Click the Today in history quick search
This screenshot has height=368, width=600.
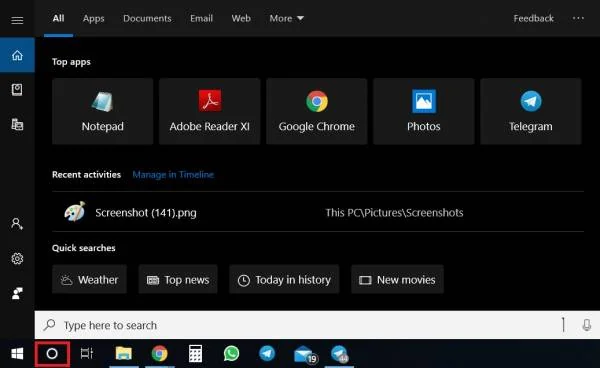[284, 280]
